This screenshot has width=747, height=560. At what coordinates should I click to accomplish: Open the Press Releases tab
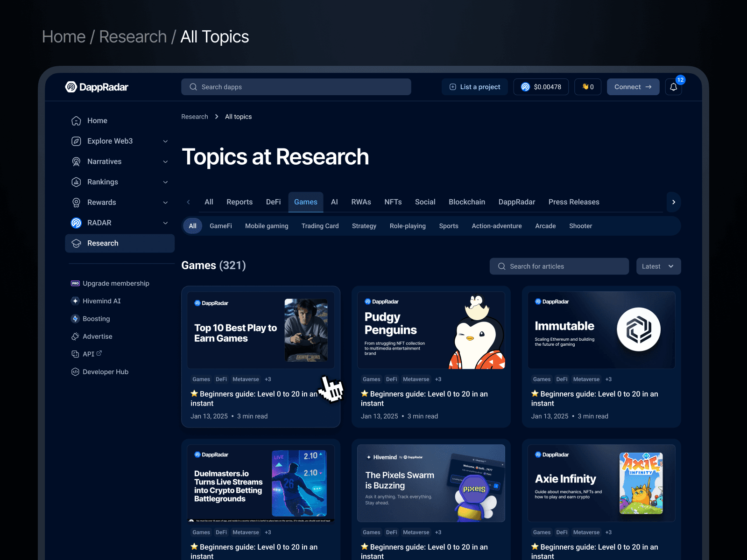pyautogui.click(x=574, y=202)
